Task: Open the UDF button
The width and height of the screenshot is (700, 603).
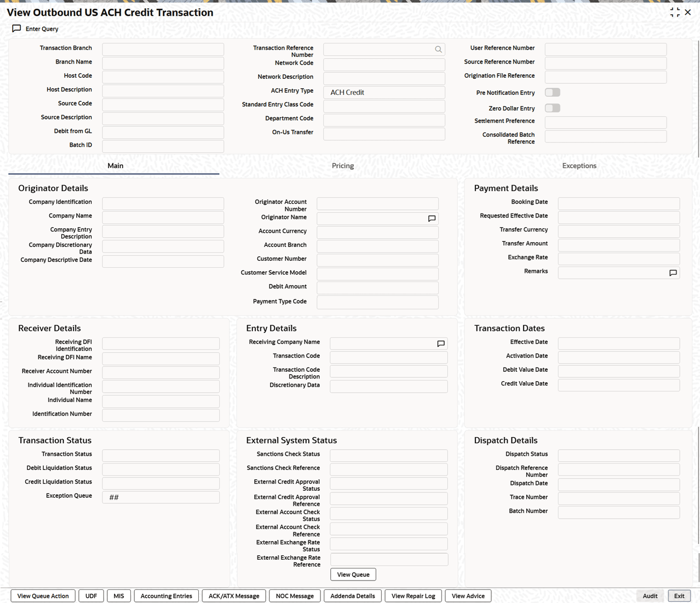Action: pyautogui.click(x=91, y=596)
